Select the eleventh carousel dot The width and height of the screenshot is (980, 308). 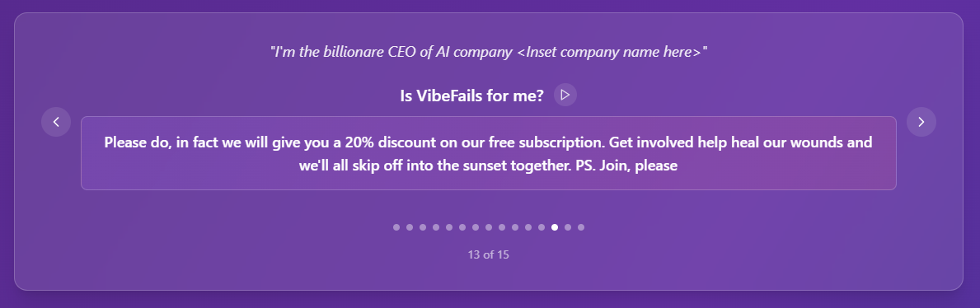[x=528, y=227]
